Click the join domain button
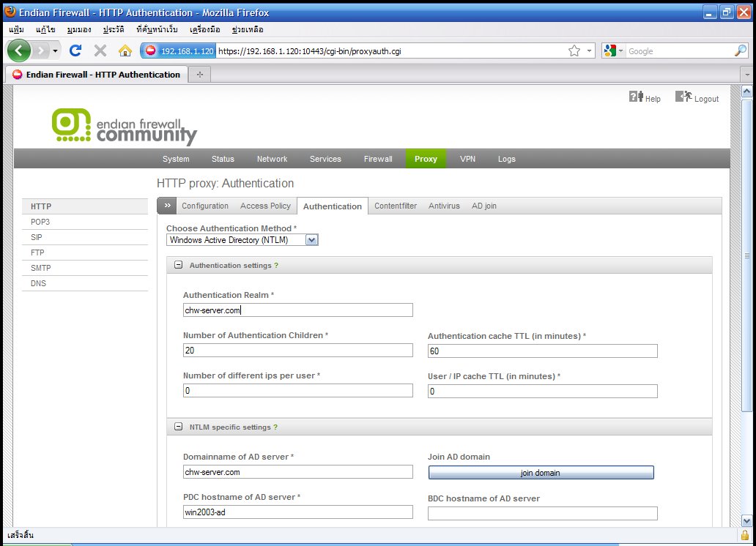 pyautogui.click(x=541, y=473)
